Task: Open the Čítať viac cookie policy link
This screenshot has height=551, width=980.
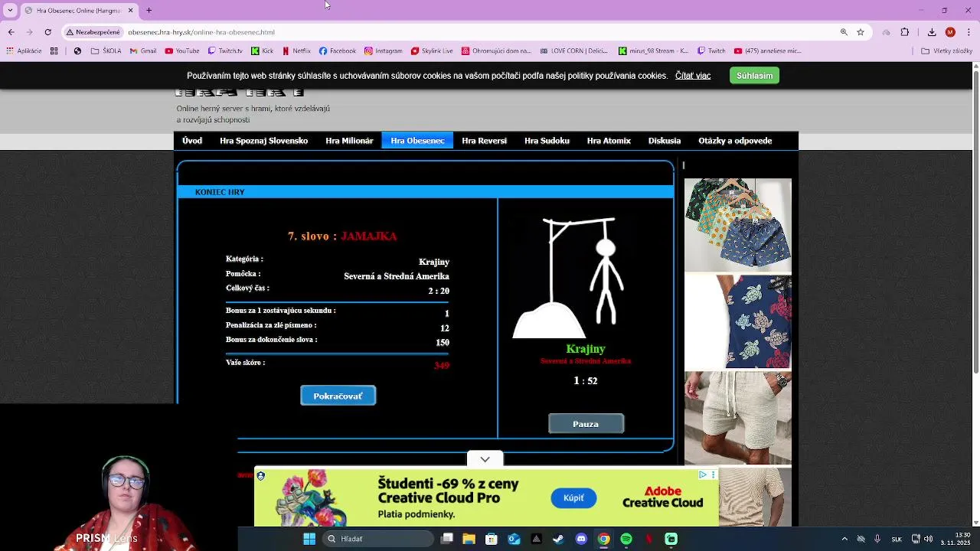Action: [693, 76]
